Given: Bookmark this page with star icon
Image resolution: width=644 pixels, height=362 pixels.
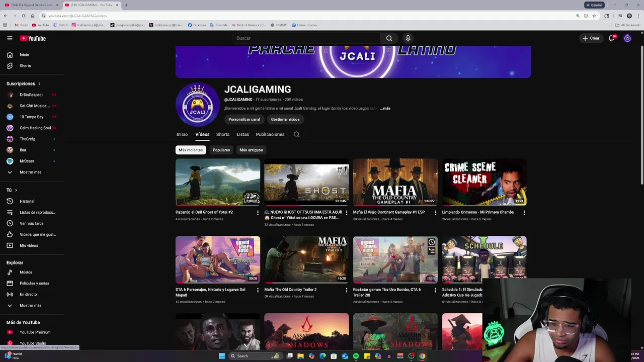Looking at the screenshot, I should coord(594,16).
